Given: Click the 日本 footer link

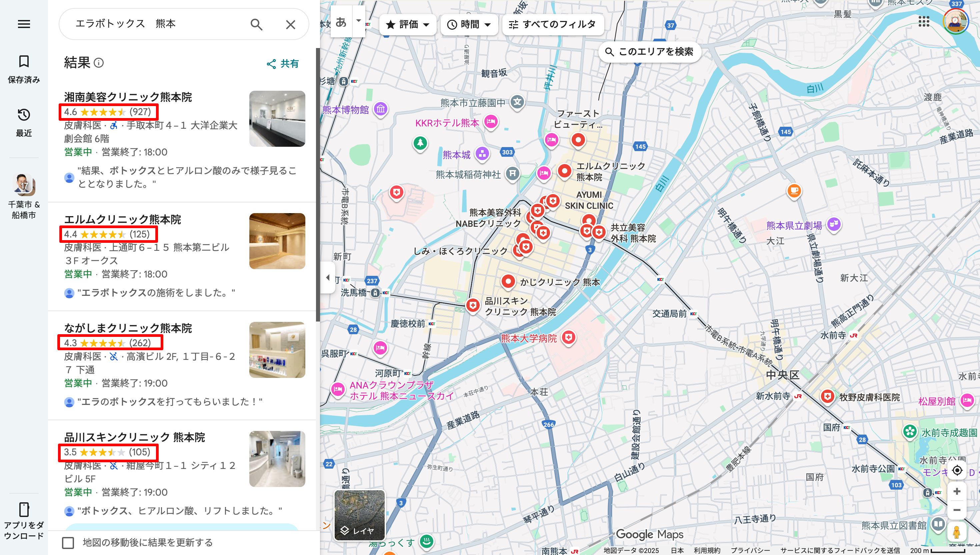Looking at the screenshot, I should pos(677,550).
